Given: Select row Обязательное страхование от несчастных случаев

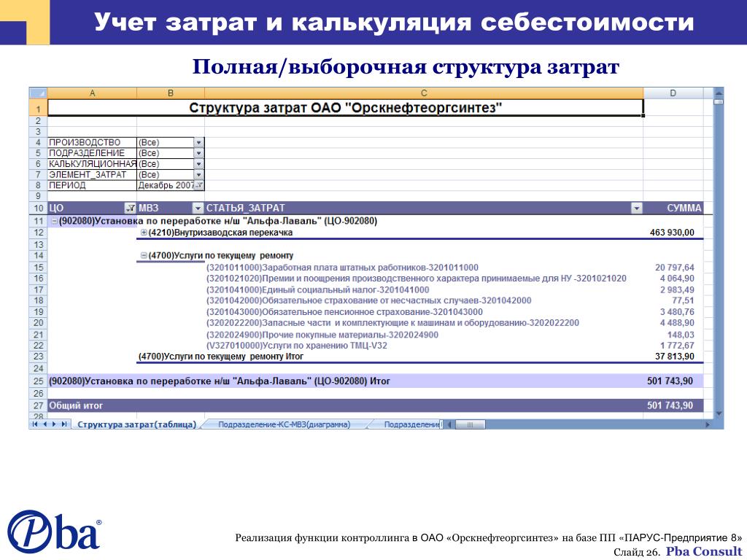Looking at the screenshot, I should [368, 300].
